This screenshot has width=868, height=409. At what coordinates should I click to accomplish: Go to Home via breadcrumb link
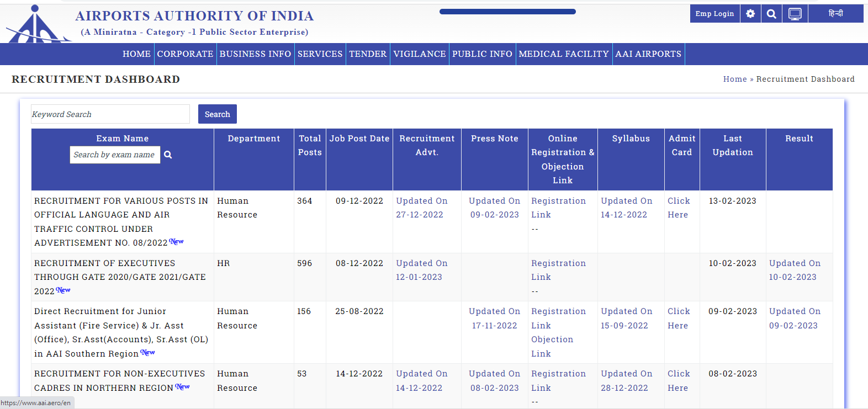click(x=734, y=79)
